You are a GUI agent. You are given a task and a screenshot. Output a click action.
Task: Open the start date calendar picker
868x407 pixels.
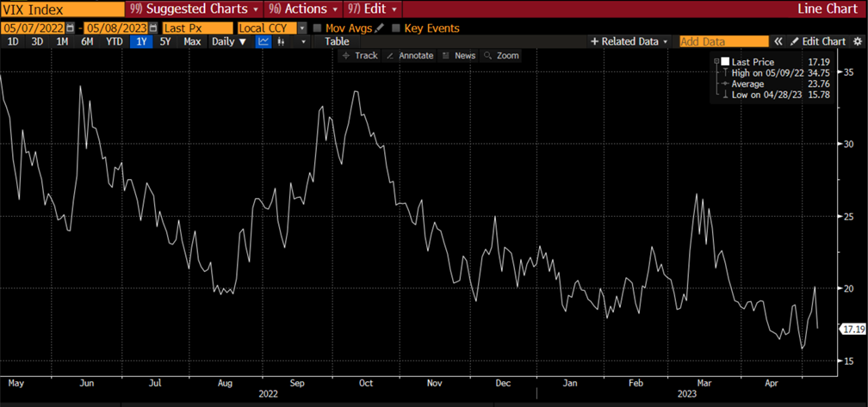coord(70,28)
